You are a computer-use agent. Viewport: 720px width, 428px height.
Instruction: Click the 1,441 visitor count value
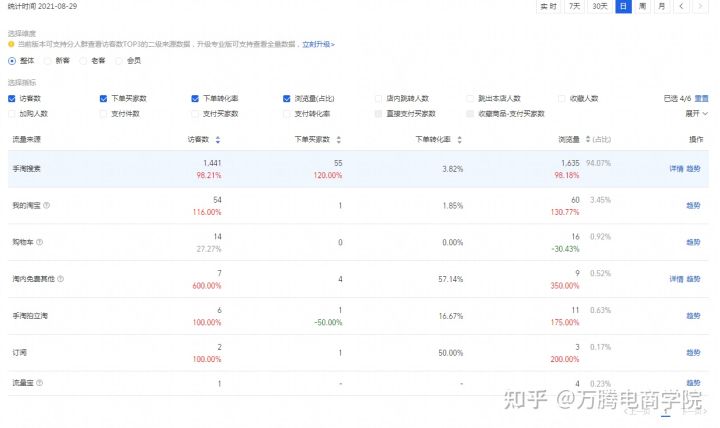coord(212,163)
